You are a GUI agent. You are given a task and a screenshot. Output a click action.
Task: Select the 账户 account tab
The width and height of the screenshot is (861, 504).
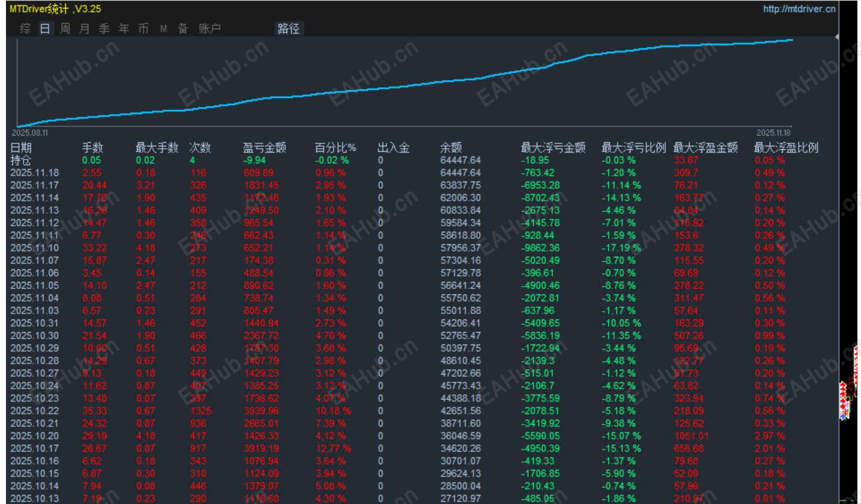click(x=210, y=29)
